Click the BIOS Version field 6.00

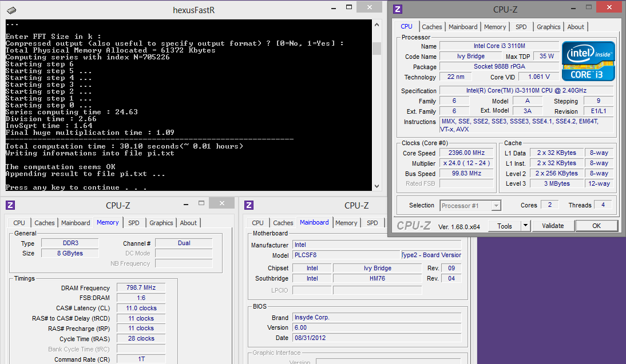(x=377, y=327)
